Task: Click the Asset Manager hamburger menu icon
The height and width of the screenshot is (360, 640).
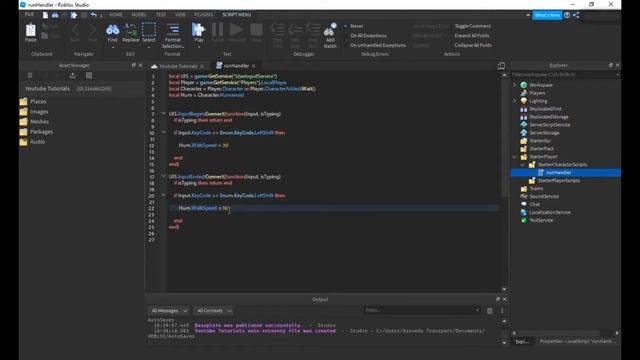Action: 30,76
